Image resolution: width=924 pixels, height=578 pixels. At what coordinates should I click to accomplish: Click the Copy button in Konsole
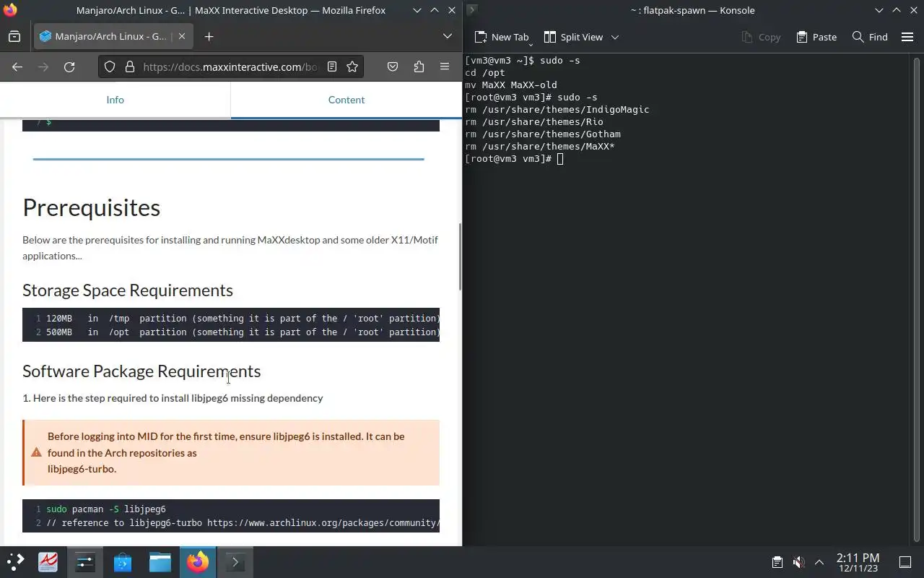(761, 37)
